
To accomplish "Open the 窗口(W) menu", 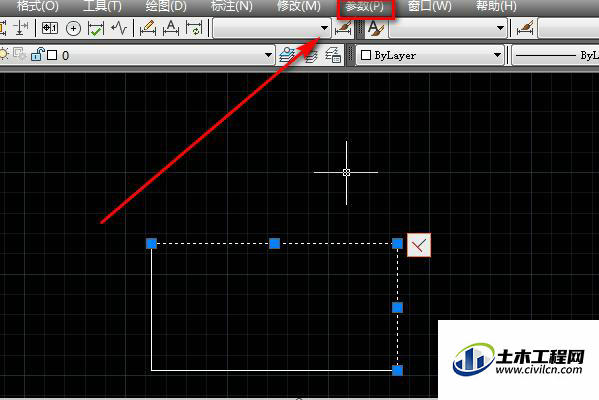I will click(430, 6).
